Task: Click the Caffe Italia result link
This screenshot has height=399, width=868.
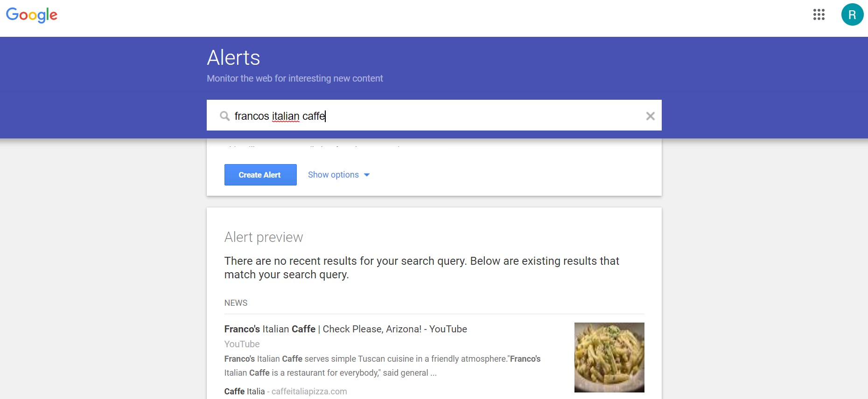Action: click(x=245, y=392)
